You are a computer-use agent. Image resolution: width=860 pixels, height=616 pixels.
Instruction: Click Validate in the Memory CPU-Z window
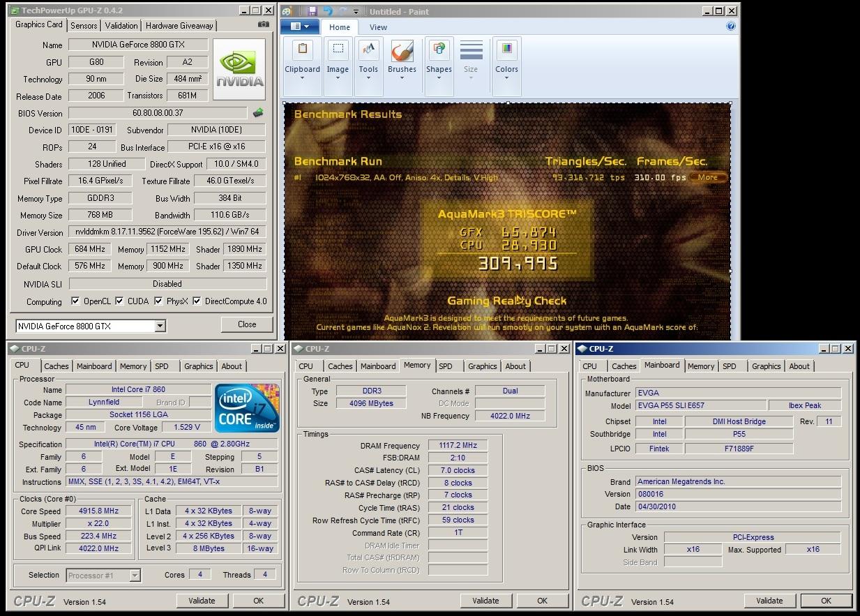coord(485,601)
